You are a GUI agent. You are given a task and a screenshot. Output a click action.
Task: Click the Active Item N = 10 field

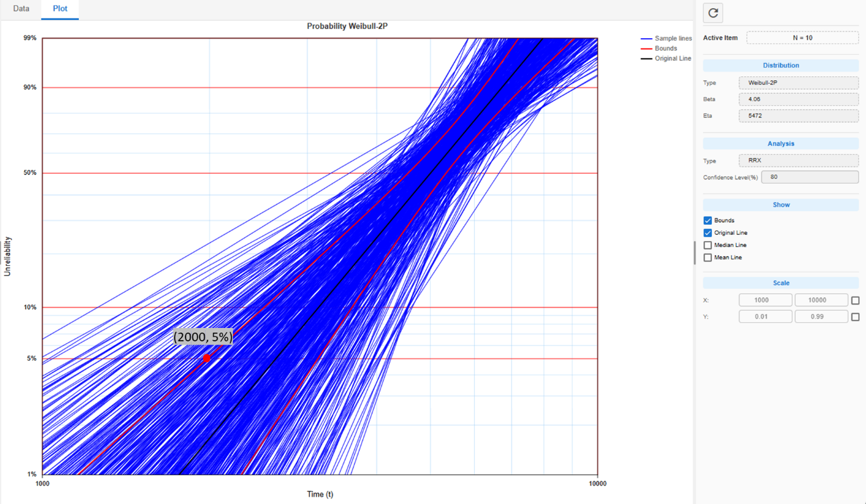tap(802, 38)
